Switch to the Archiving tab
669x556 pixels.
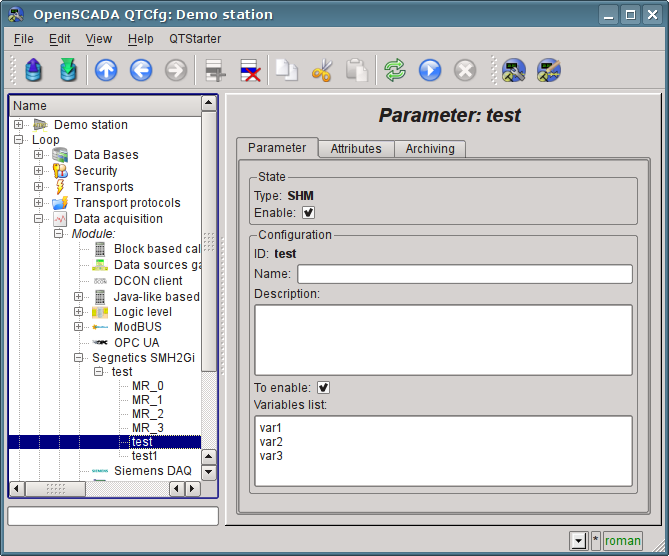[430, 149]
